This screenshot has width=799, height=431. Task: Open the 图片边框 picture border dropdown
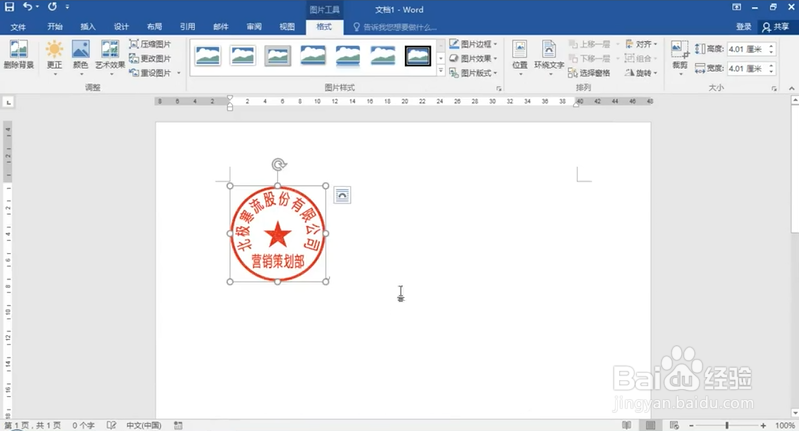473,44
